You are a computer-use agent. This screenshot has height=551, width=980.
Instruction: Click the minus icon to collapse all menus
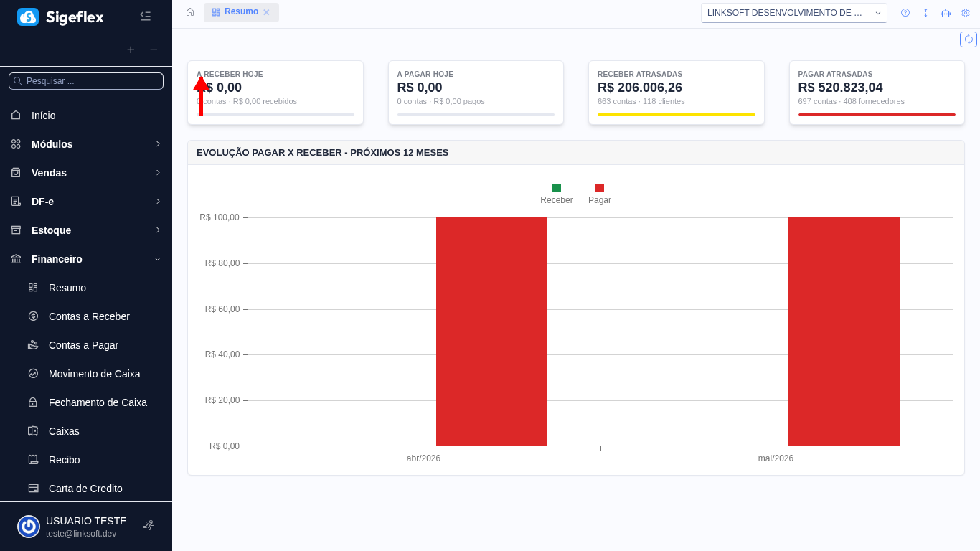[154, 50]
